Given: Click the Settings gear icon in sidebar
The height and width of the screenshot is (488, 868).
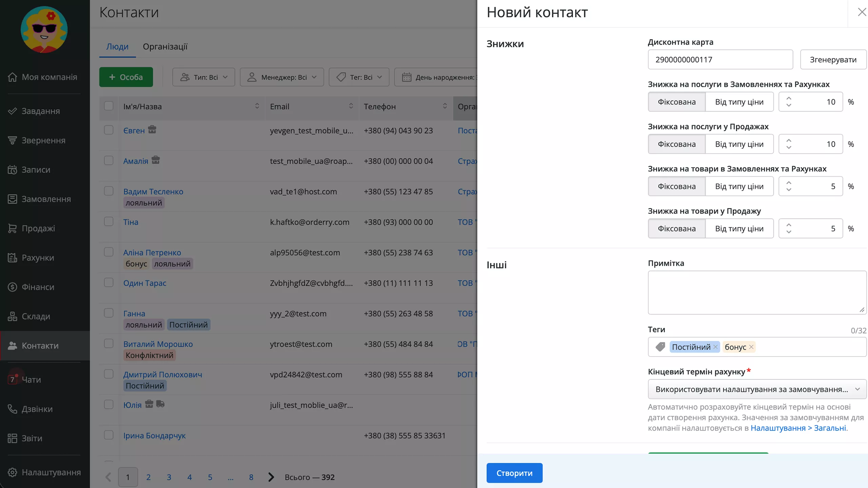Looking at the screenshot, I should (12, 472).
